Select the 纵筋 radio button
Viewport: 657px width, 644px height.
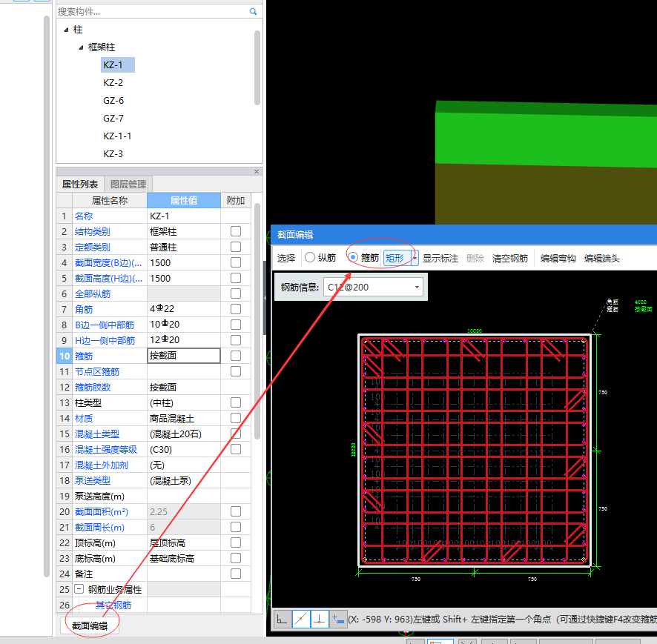click(310, 257)
